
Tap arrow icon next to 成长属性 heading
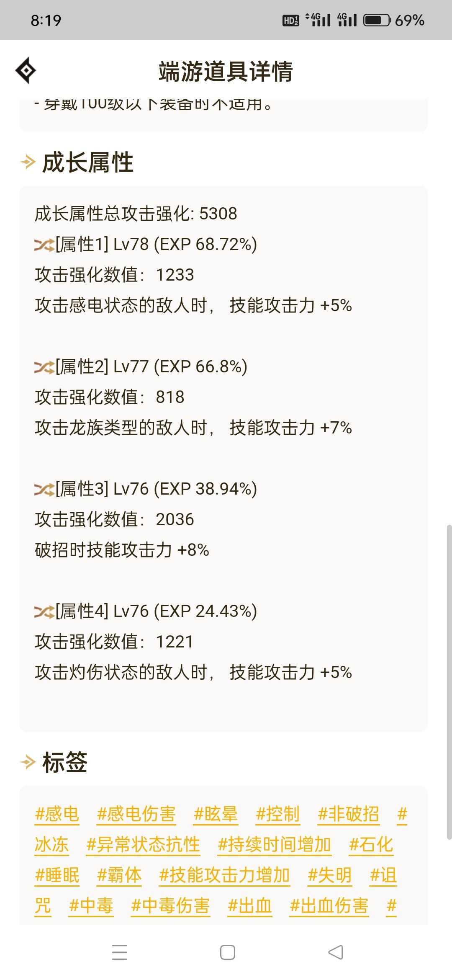coord(28,162)
